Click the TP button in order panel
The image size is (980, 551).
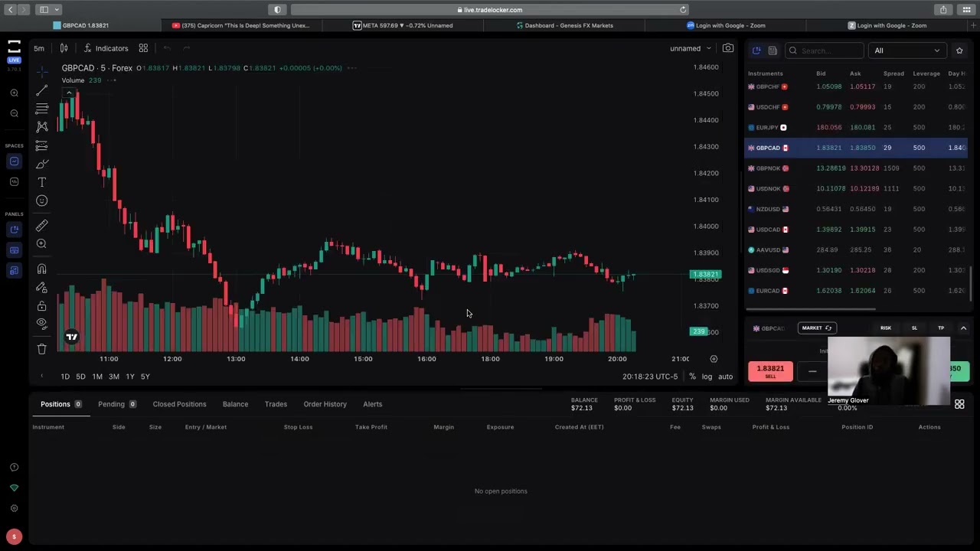(941, 328)
